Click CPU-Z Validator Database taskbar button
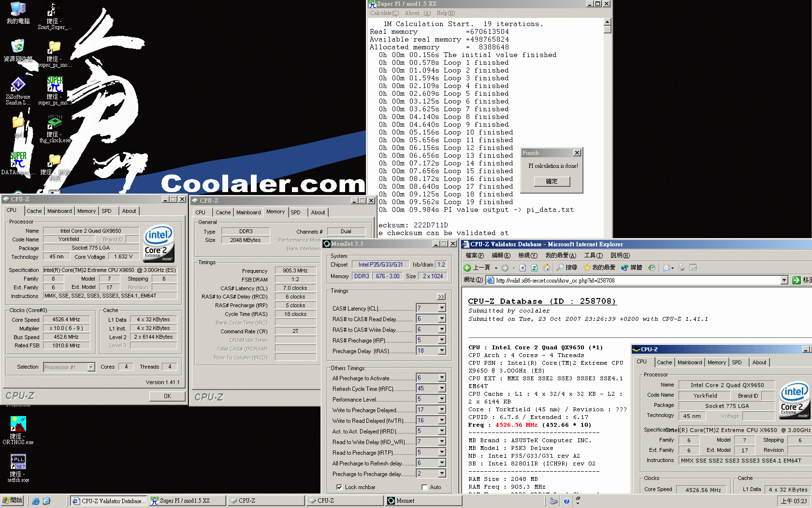Viewport: 812px width, 508px height. click(108, 501)
